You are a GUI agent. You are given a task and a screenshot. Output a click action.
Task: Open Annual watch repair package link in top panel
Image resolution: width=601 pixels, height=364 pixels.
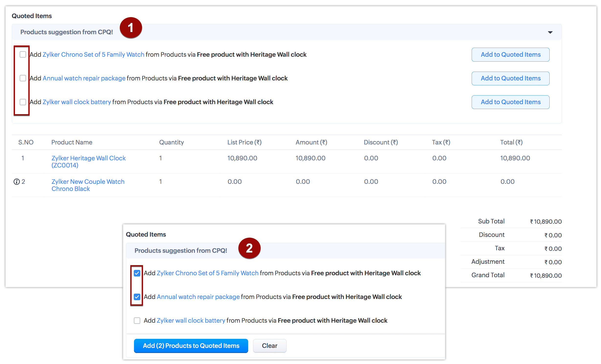84,78
